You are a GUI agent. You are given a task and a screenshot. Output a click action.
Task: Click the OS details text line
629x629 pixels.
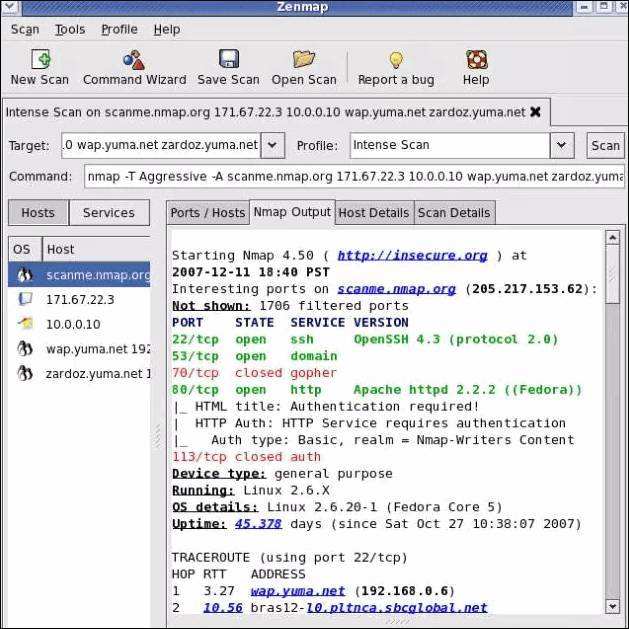coord(337,507)
